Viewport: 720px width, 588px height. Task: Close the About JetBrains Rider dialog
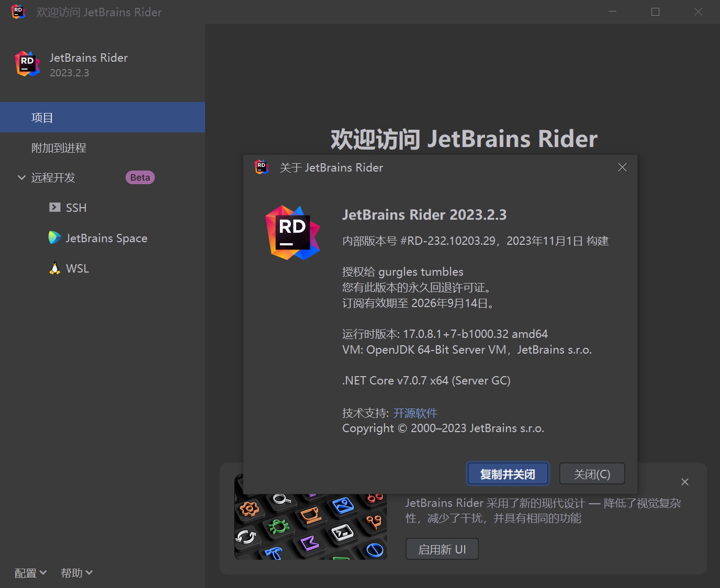coord(622,167)
